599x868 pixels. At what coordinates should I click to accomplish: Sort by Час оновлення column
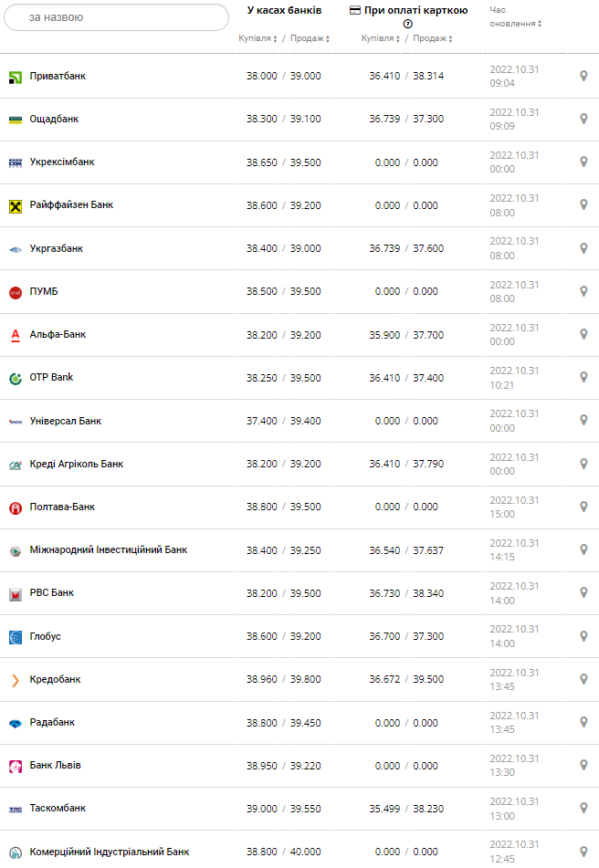pos(515,23)
